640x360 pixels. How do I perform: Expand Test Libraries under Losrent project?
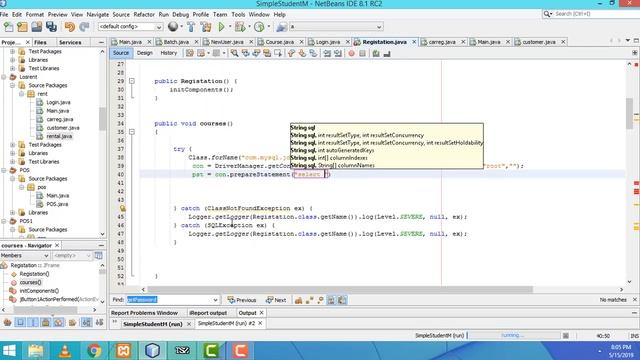pyautogui.click(x=13, y=162)
